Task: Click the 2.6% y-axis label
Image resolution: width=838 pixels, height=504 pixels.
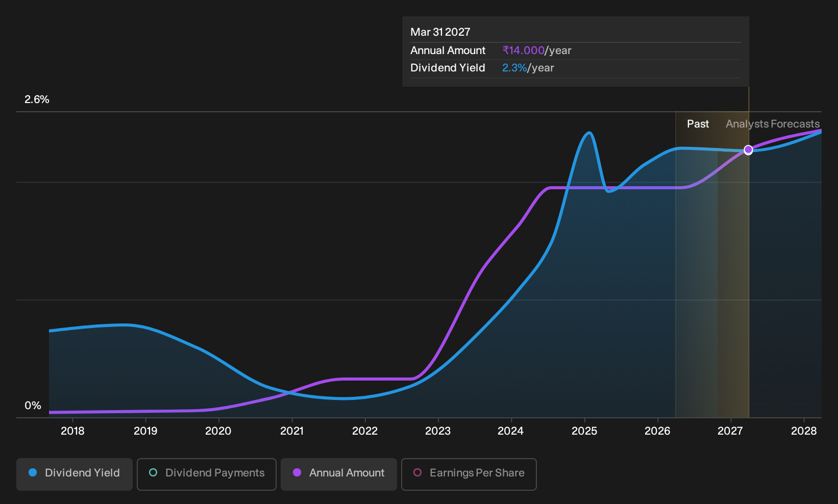Action: tap(37, 99)
